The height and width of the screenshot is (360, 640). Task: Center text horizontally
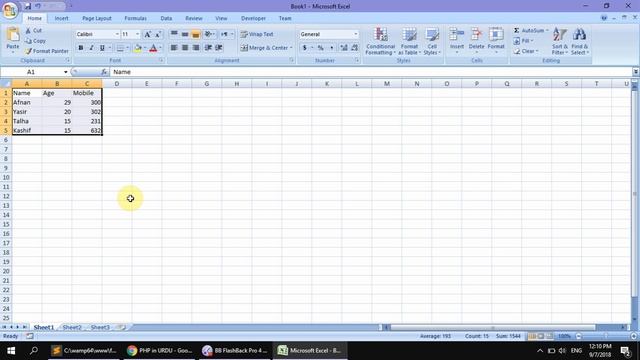click(185, 48)
